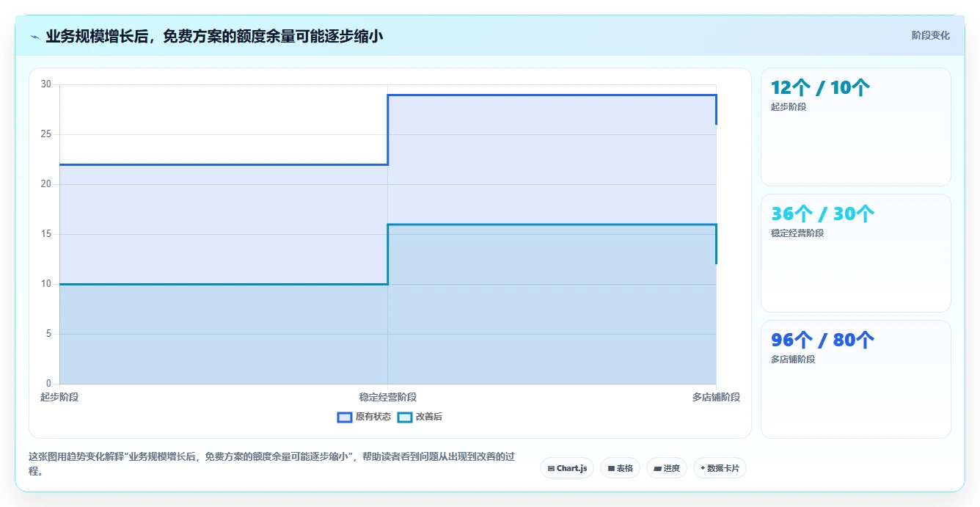
Task: Open the 多店铺阶段 data card
Action: (x=856, y=379)
